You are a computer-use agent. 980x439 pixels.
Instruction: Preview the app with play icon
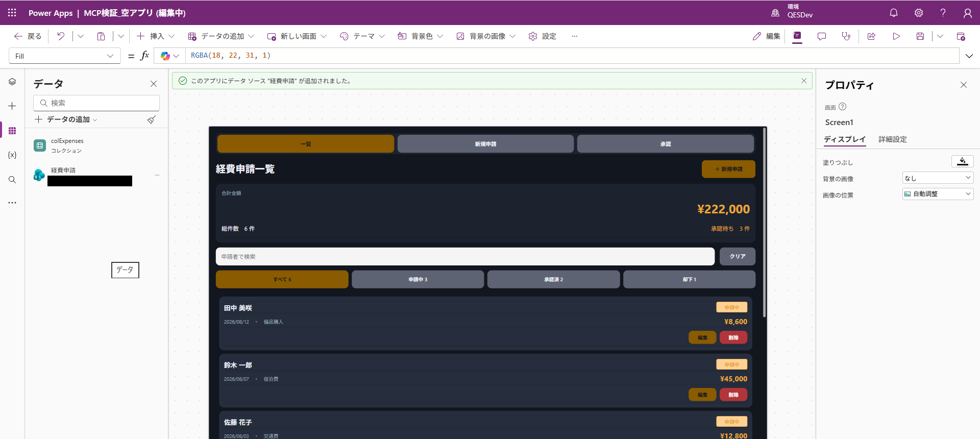point(896,36)
